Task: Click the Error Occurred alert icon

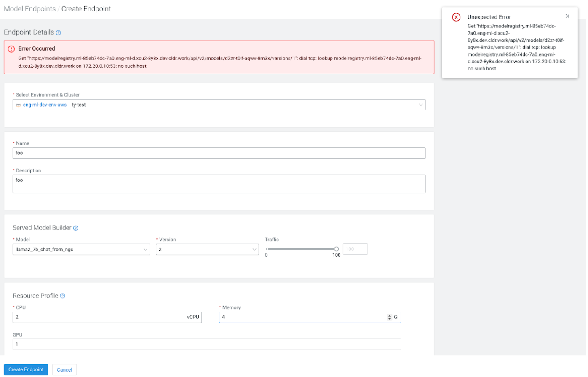Action: click(x=11, y=49)
